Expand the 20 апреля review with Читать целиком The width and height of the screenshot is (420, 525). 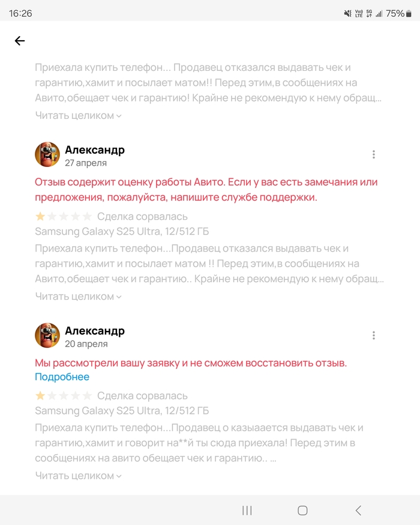pyautogui.click(x=78, y=476)
